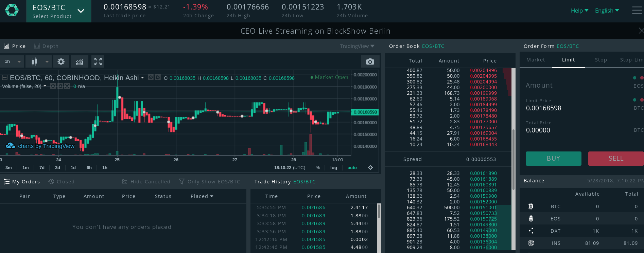
Task: Select bid price 0.00161890 in order book
Action: point(483,173)
